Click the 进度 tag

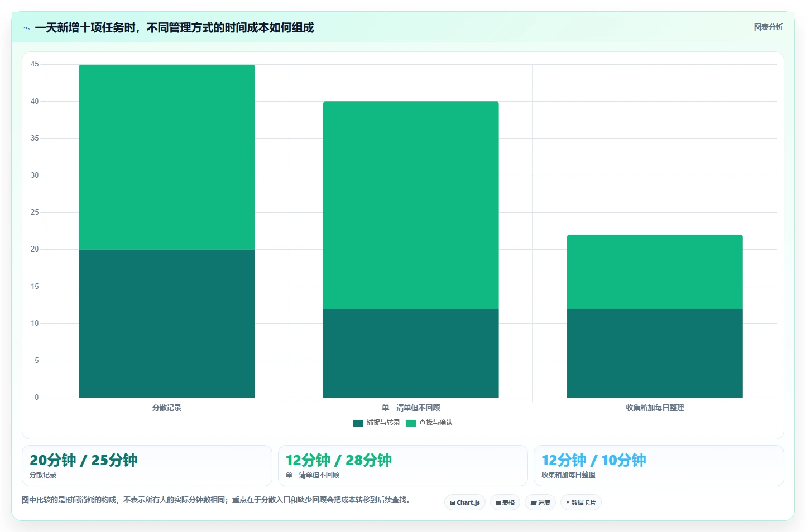540,502
